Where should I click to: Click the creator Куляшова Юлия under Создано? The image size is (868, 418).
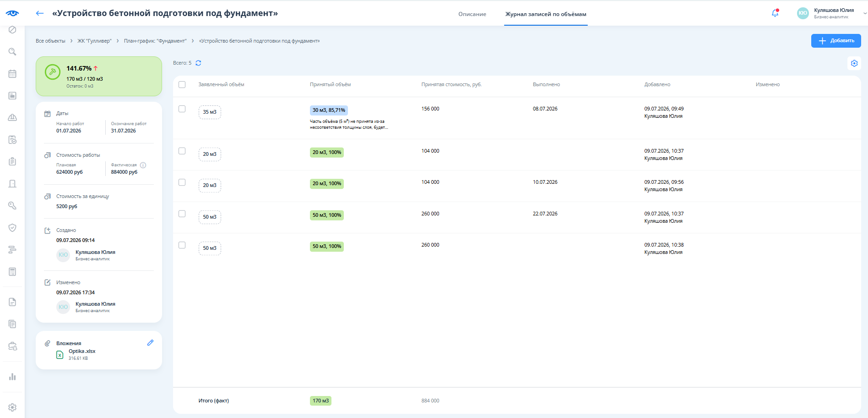[95, 252]
